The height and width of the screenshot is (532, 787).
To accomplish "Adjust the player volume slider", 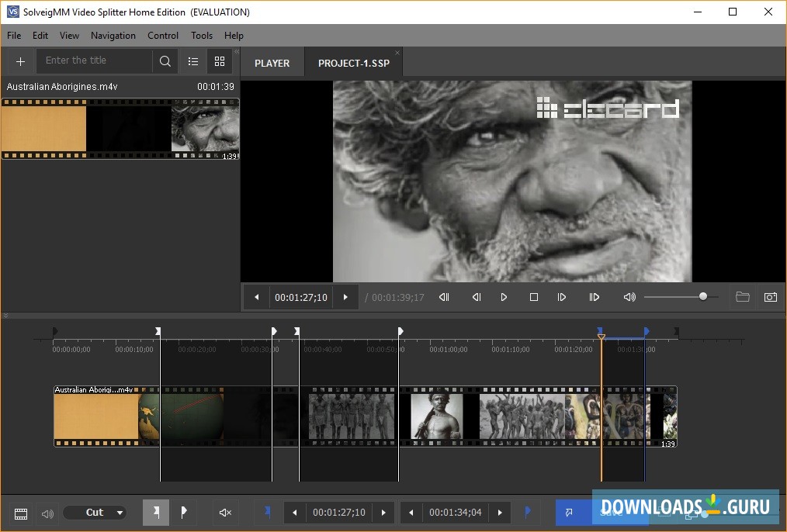I will coord(681,297).
